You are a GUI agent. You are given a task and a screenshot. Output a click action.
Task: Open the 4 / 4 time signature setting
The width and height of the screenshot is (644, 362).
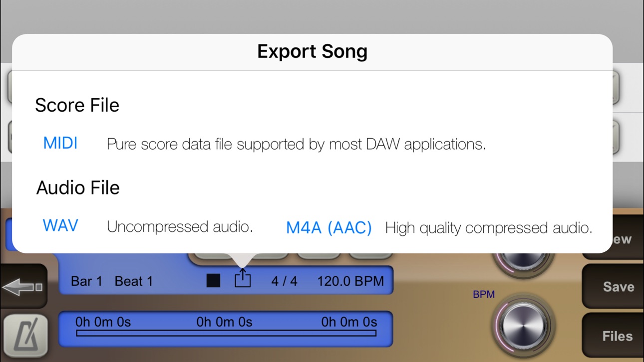284,281
